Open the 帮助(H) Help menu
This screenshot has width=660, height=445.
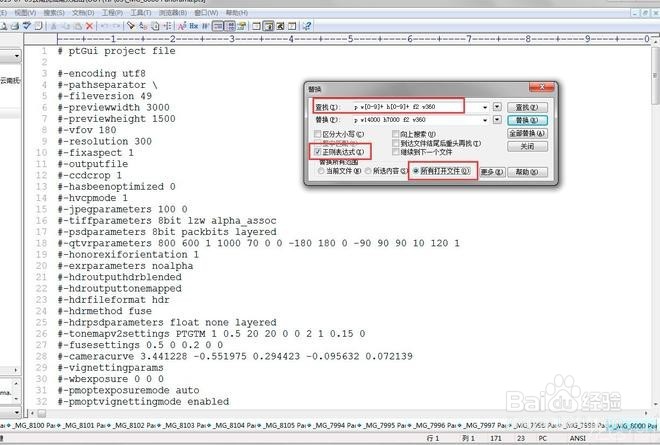[237, 13]
